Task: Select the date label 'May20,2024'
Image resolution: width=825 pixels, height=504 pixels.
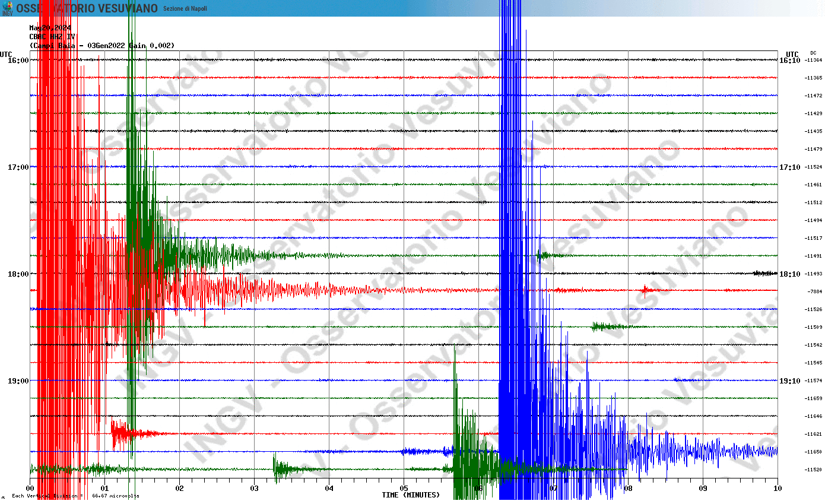Action: 50,28
